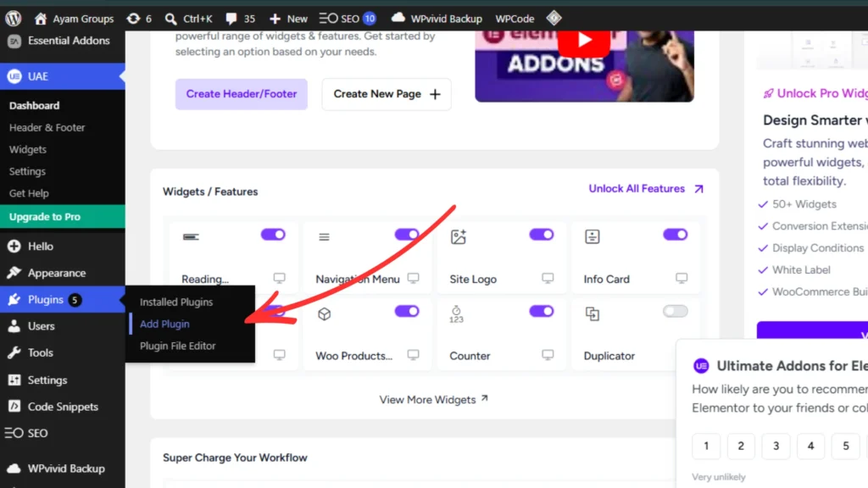Open Header & Footer under UAE
Screen dimensions: 868x488
[x=47, y=128]
